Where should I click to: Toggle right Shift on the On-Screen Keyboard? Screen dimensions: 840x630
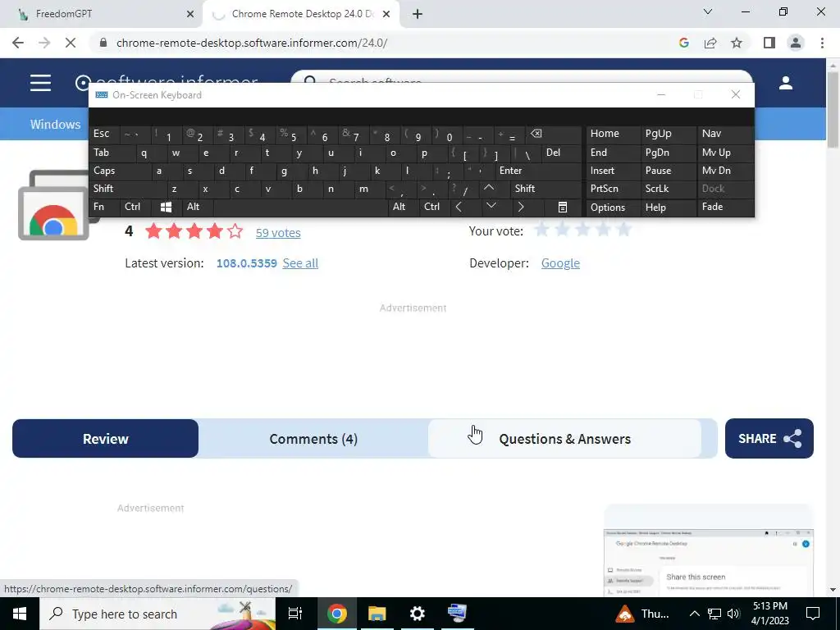546,189
